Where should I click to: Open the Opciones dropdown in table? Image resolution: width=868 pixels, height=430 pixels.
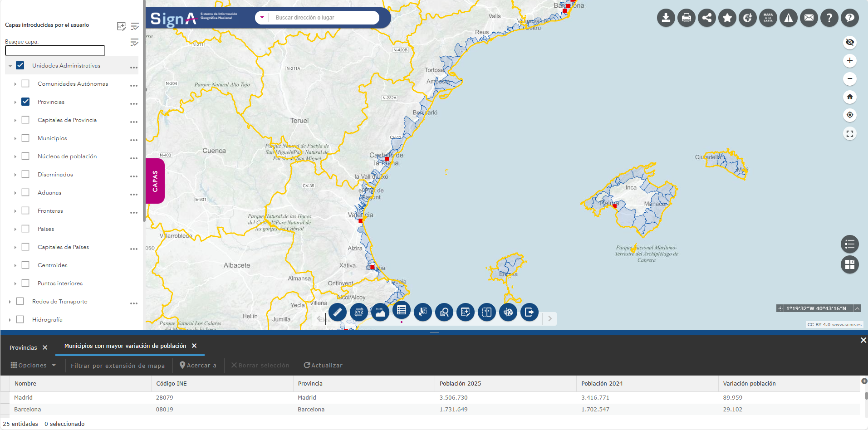[33, 365]
